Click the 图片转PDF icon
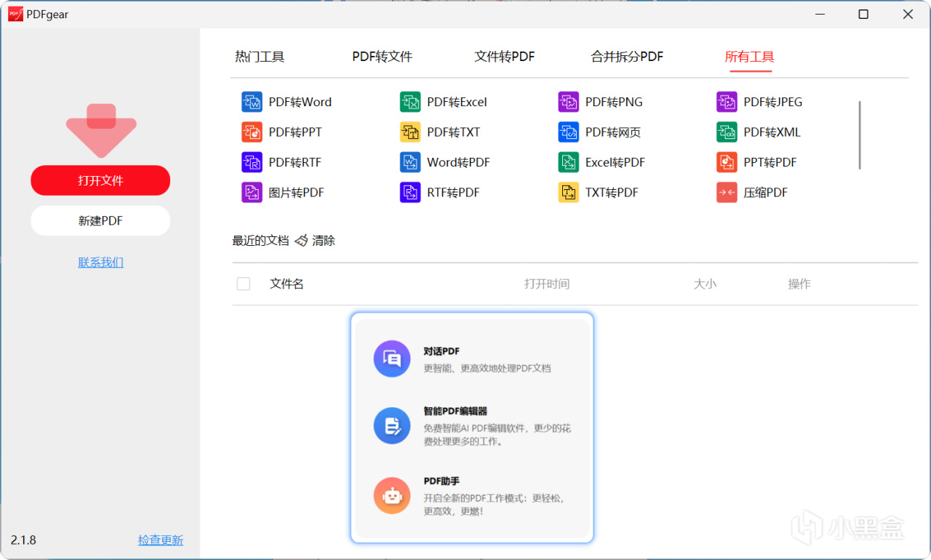This screenshot has height=560, width=931. tap(252, 192)
